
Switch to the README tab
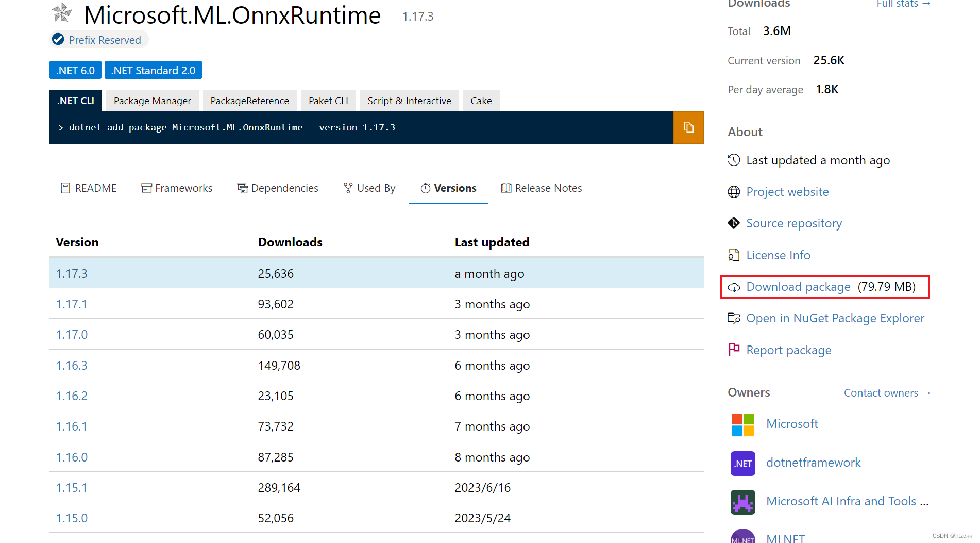88,188
